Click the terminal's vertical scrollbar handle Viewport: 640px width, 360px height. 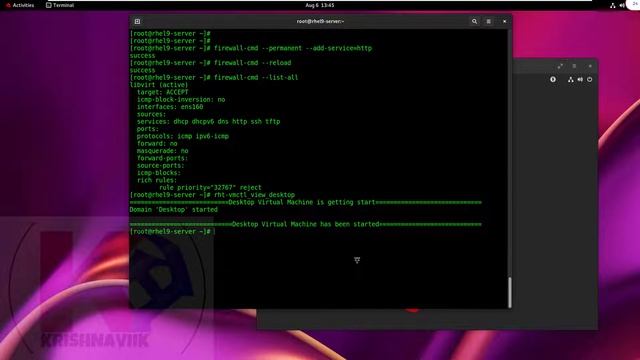click(509, 292)
